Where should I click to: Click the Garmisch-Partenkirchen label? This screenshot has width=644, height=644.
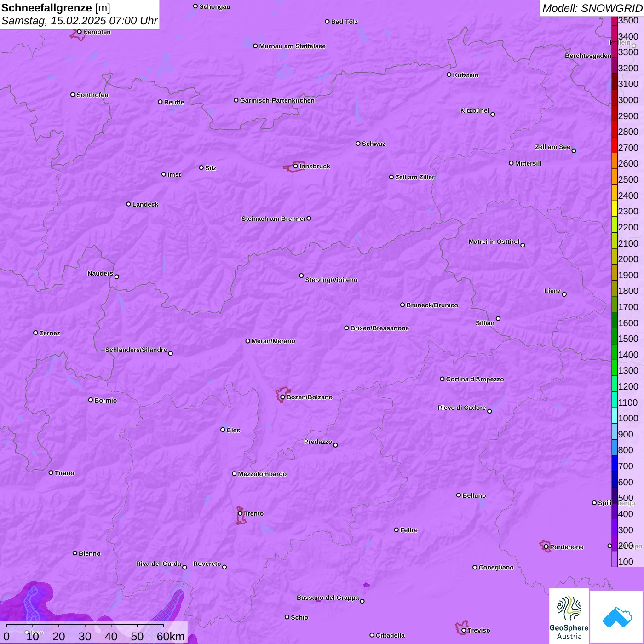click(277, 100)
